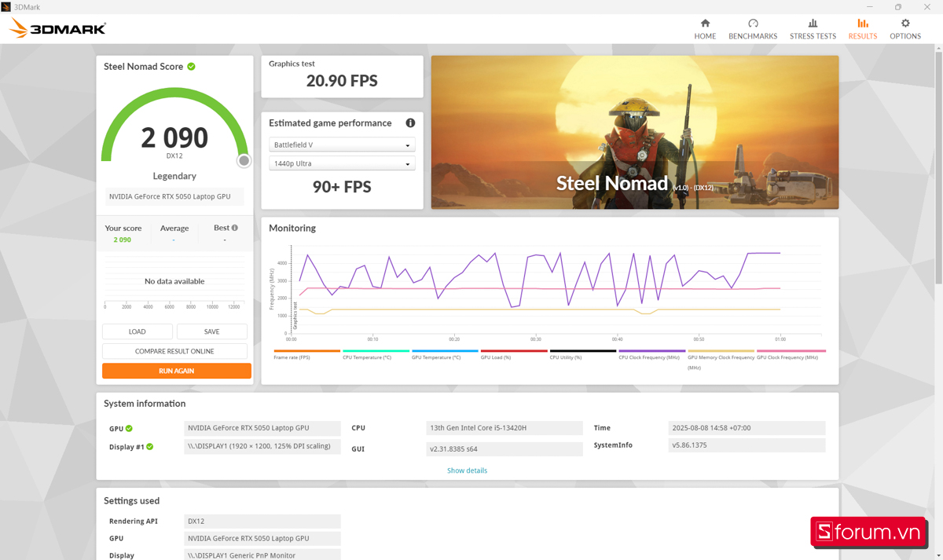Click the Steel Nomad banner image
This screenshot has height=560, width=943.
coord(635,132)
